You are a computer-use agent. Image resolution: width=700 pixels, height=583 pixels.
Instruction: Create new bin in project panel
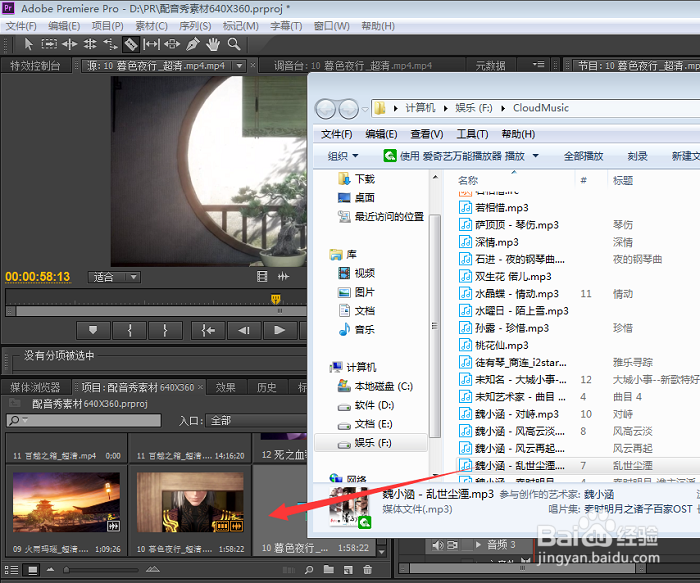tap(329, 570)
